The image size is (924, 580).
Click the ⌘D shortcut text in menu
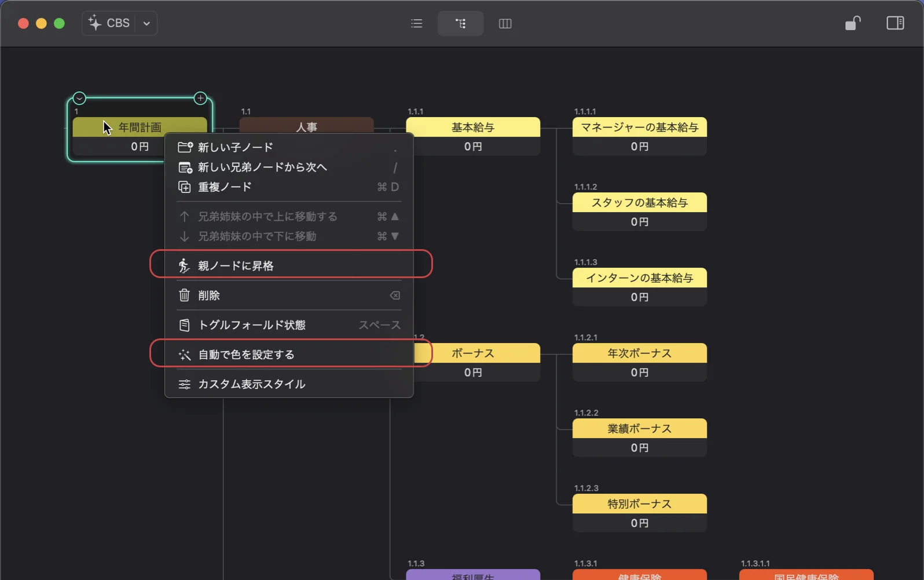[x=388, y=187]
